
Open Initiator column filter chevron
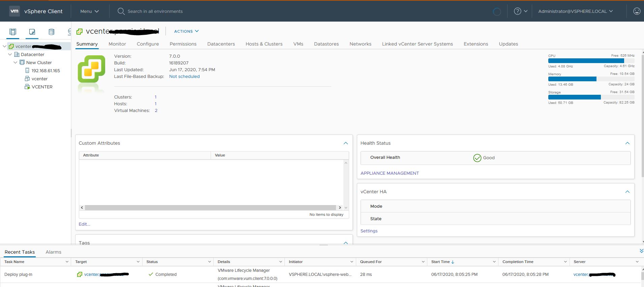coord(351,262)
